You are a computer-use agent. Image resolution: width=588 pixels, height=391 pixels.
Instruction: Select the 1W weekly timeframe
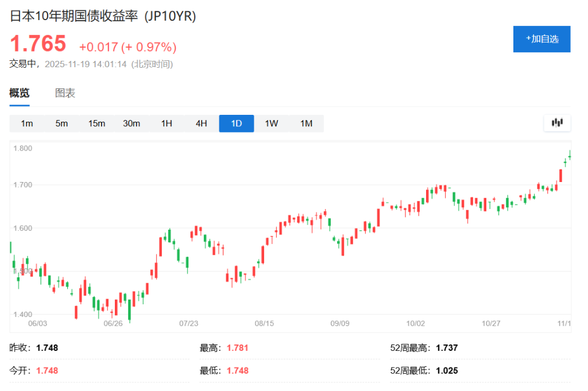pos(271,123)
